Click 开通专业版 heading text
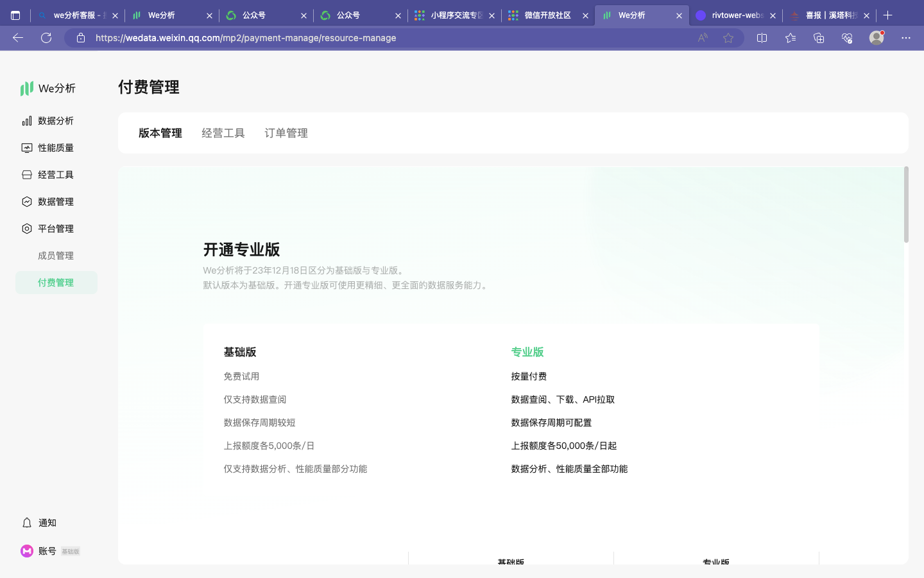This screenshot has width=924, height=578. tap(241, 249)
